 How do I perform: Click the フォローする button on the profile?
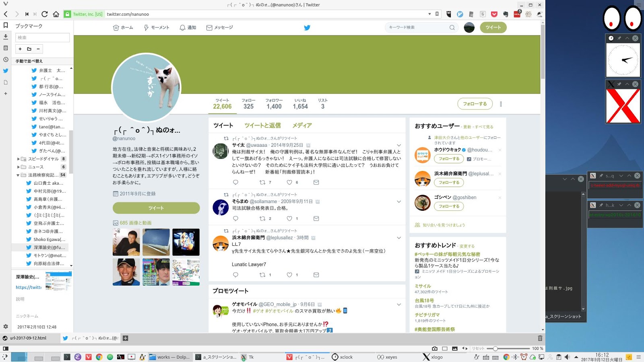(x=475, y=104)
